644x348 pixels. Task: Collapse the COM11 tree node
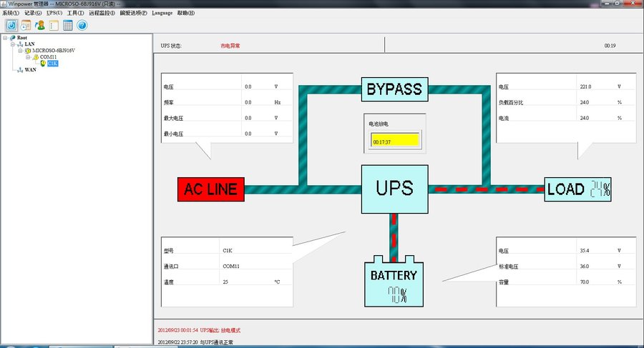click(28, 57)
